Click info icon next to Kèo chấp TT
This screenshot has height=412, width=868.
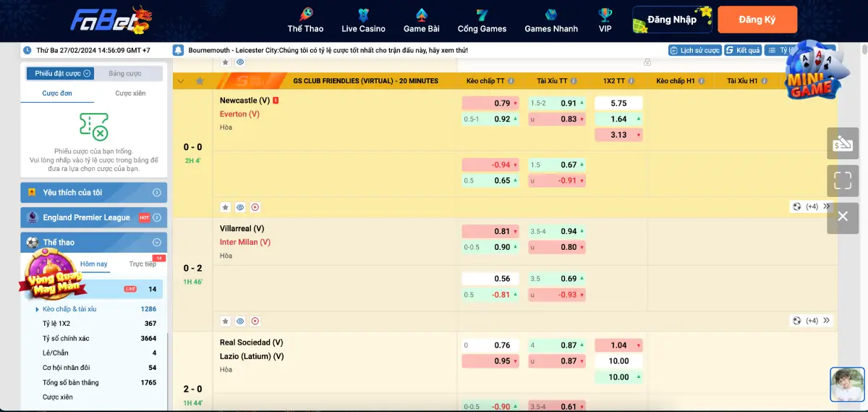[x=511, y=81]
